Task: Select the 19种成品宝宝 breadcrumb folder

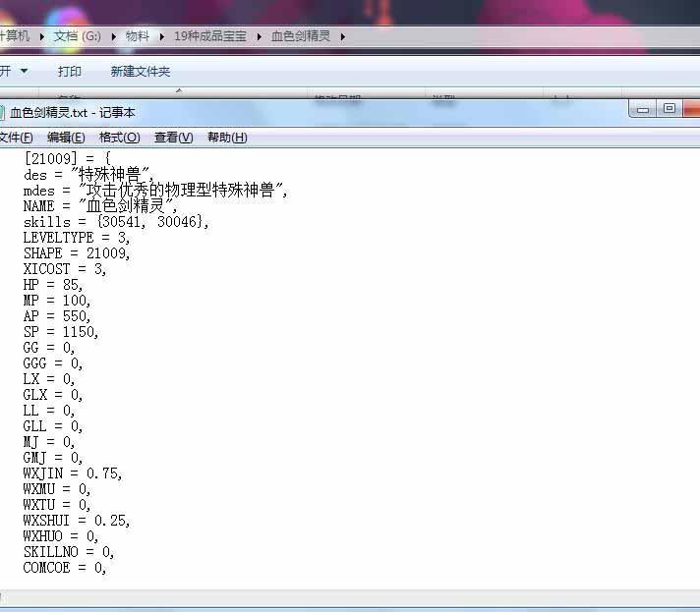Action: point(209,35)
